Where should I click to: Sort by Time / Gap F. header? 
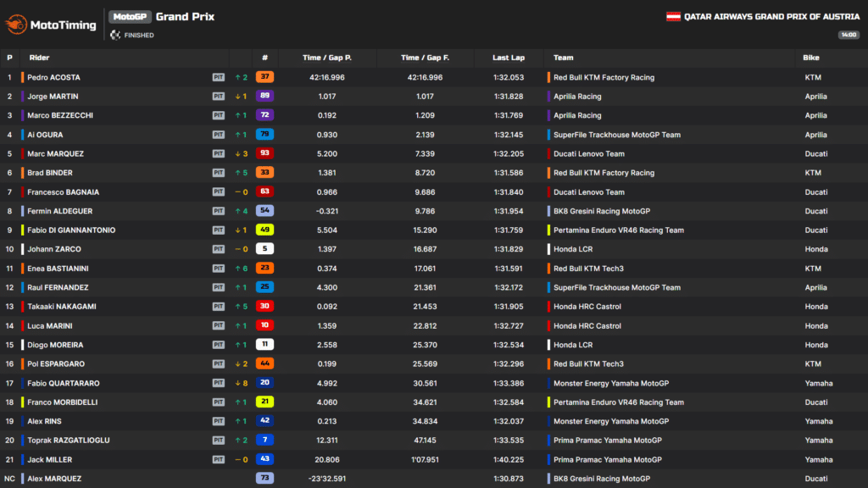click(426, 58)
